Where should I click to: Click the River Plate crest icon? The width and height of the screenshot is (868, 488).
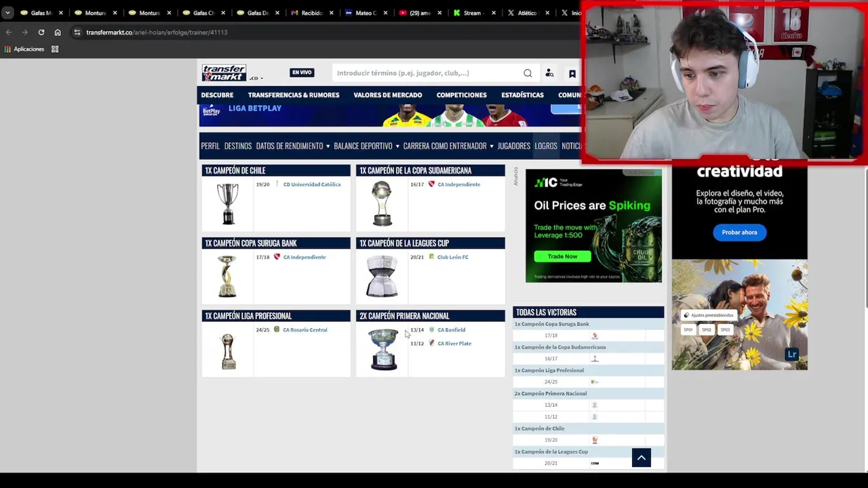[431, 344]
